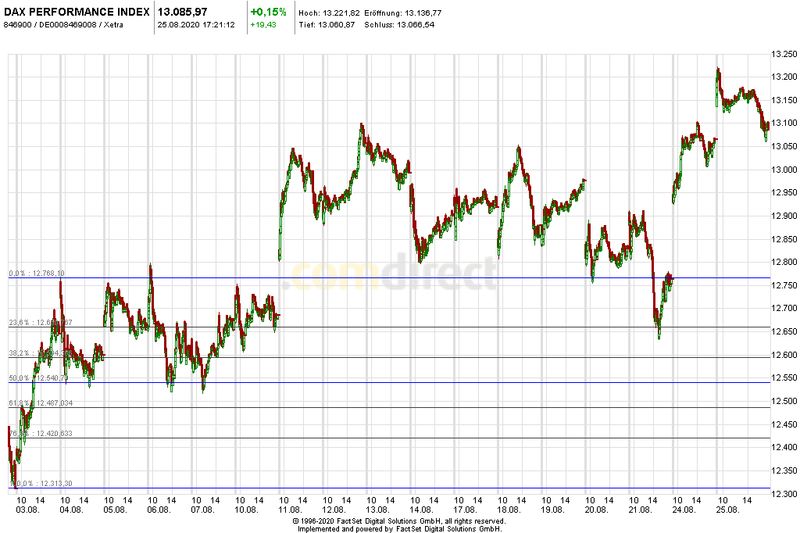
Task: Click the Schluss: 13.066,54 value
Action: coord(399,24)
